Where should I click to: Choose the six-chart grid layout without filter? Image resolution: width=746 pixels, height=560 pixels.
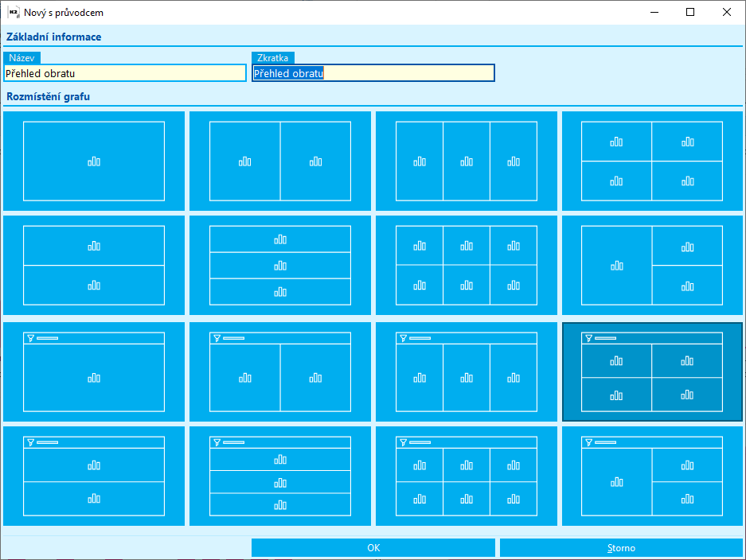(467, 265)
